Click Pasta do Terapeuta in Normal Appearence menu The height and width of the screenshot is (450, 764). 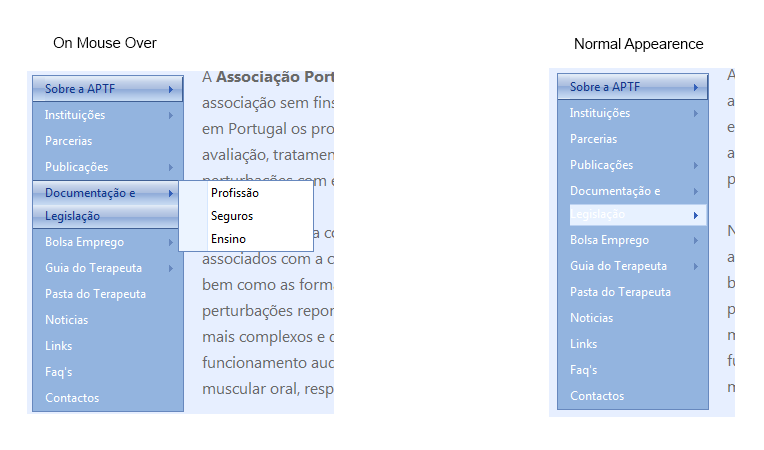620,292
